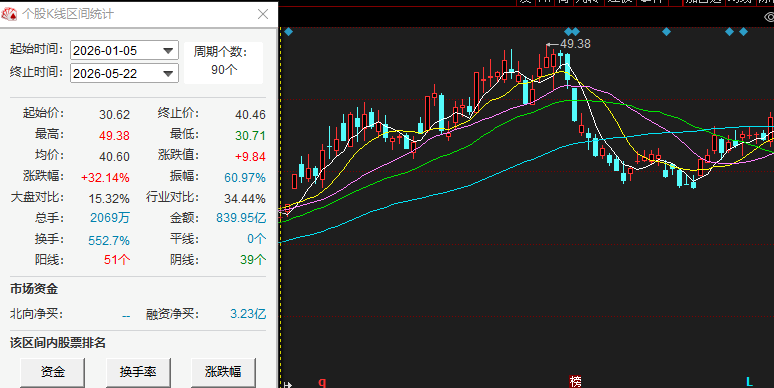
Task: Click the 最高 value 49.38 in stats panel
Action: (x=115, y=136)
